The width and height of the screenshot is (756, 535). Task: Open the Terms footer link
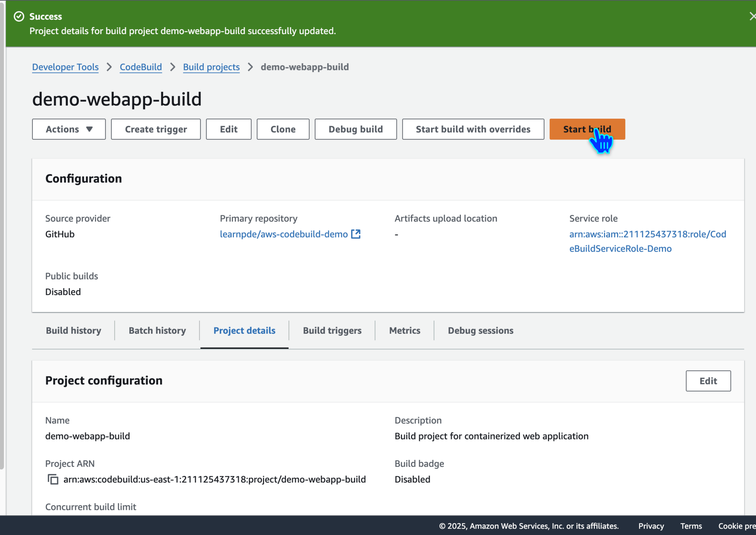(x=691, y=526)
